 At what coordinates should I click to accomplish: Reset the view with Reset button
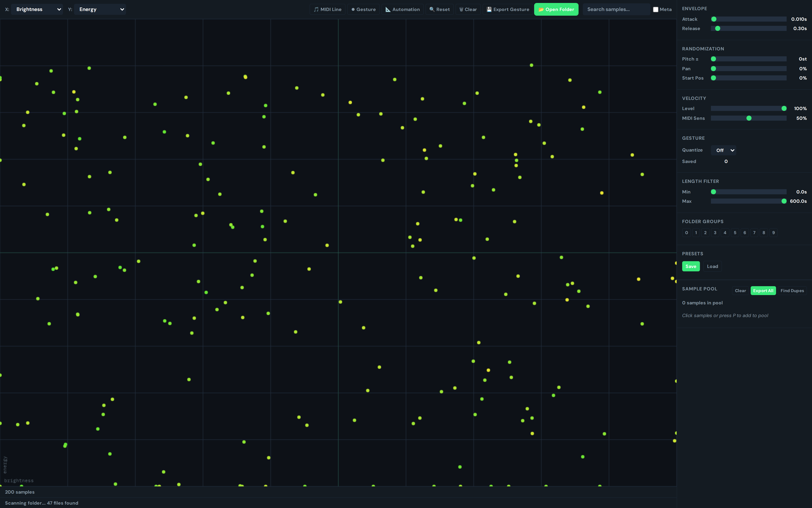[440, 9]
